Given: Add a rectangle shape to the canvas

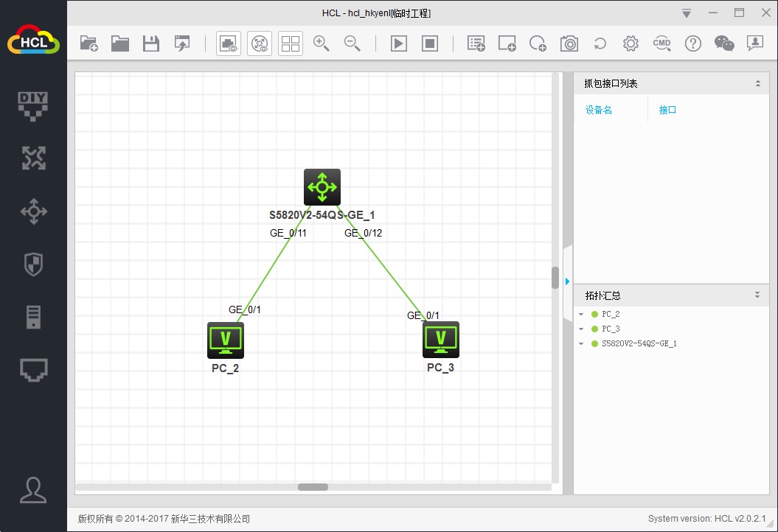Looking at the screenshot, I should coord(507,43).
